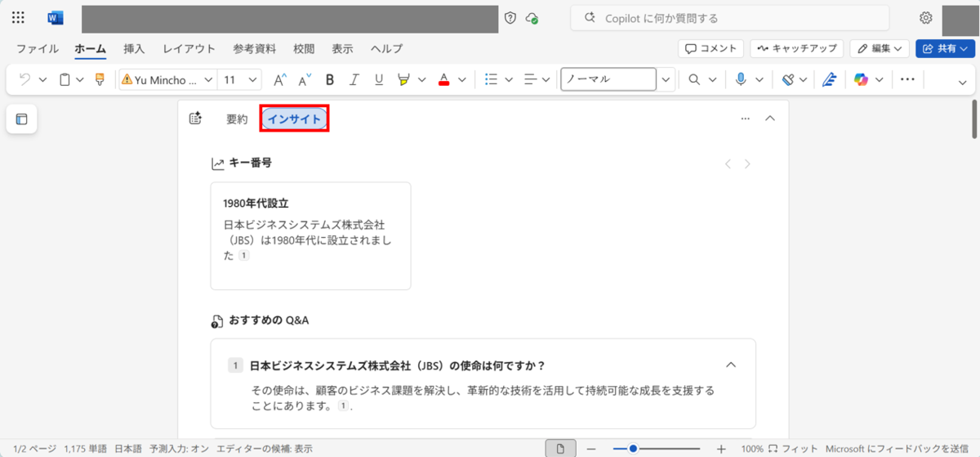
Task: Open the Yu Mincho font name dropdown
Action: [x=208, y=79]
